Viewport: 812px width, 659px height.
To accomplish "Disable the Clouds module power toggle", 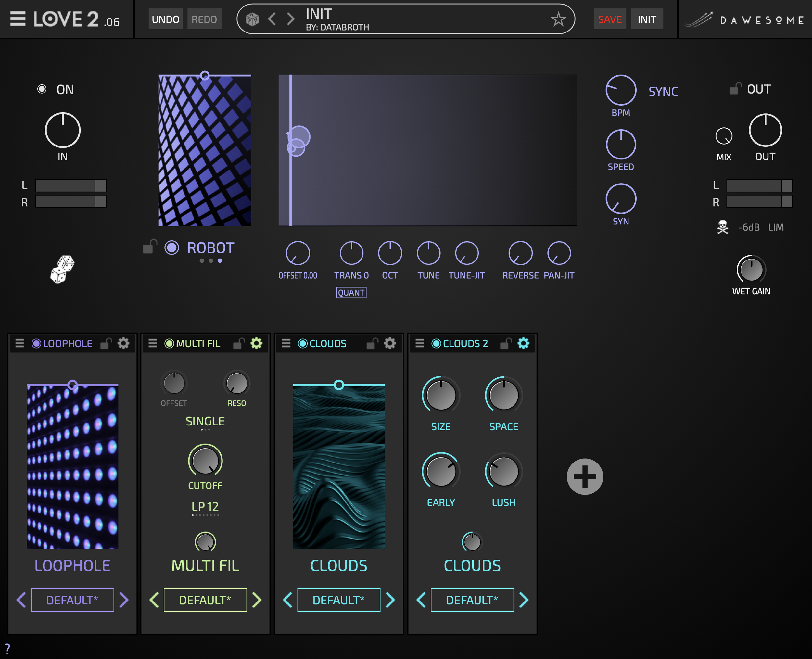I will click(x=303, y=343).
